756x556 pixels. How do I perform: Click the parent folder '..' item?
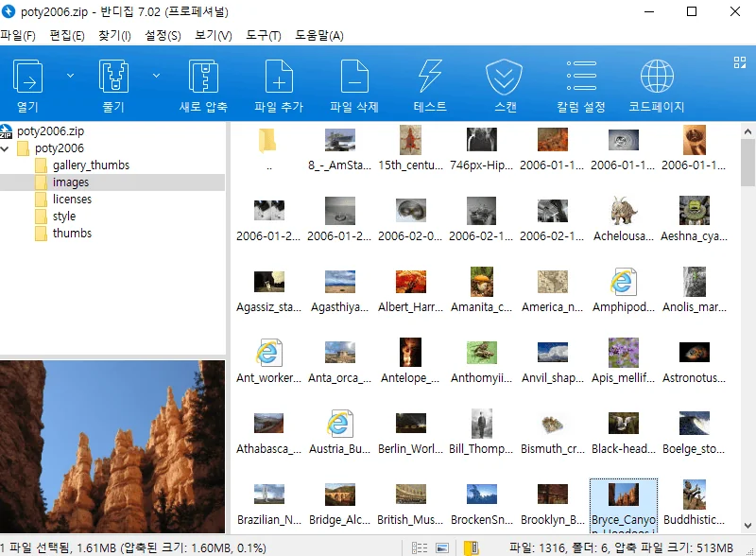click(x=267, y=148)
